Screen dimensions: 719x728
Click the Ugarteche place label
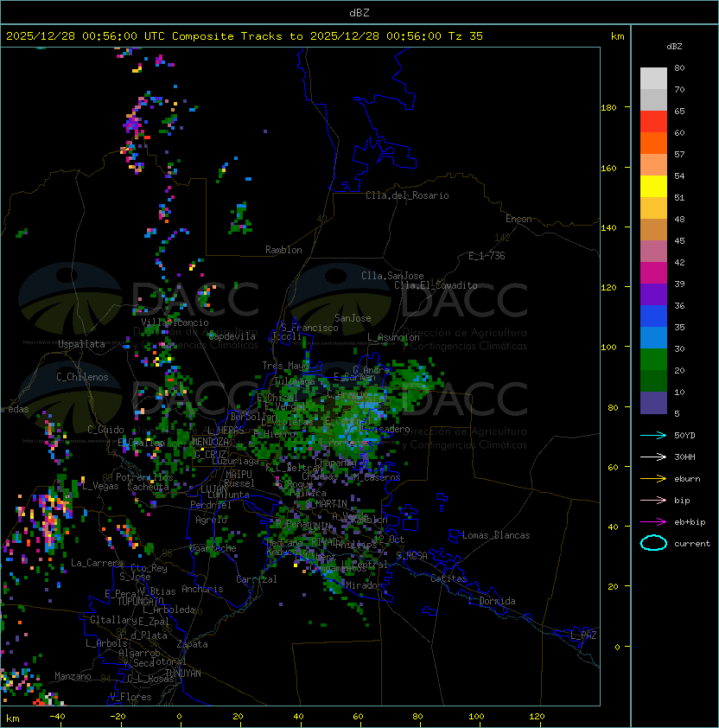tap(213, 548)
